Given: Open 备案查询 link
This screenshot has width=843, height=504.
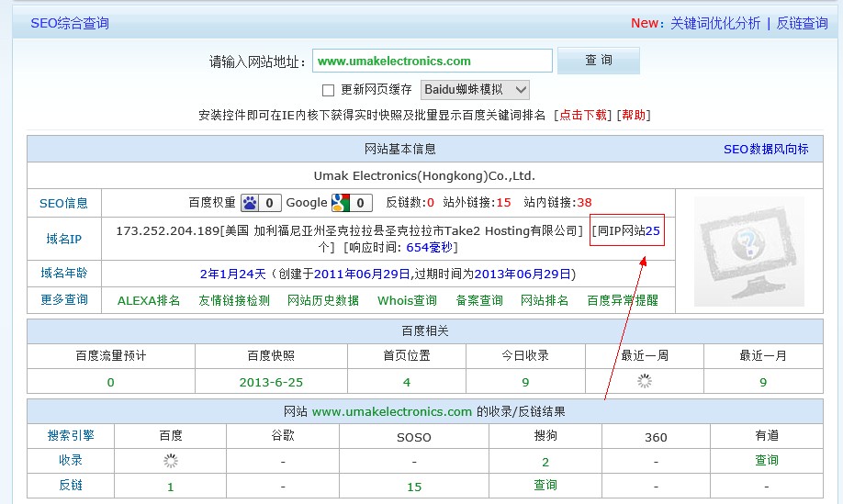Looking at the screenshot, I should coord(479,300).
